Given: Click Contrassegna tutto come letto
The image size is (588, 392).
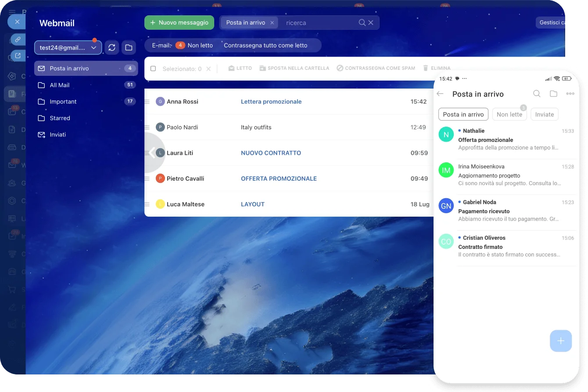Looking at the screenshot, I should (265, 45).
